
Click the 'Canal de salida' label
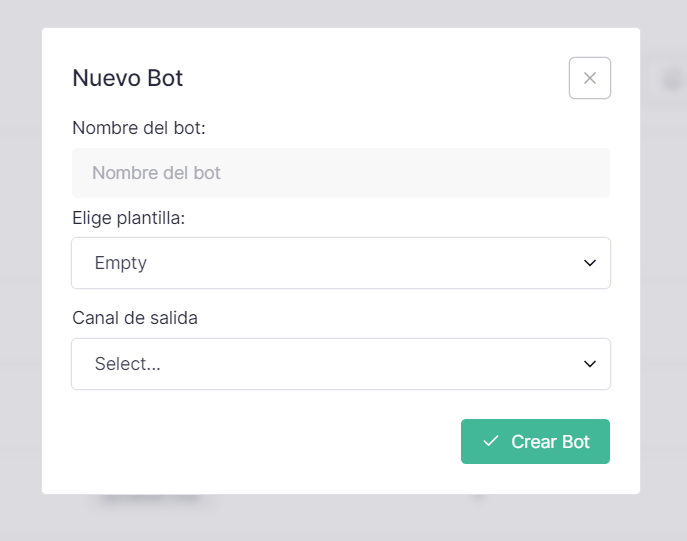[x=135, y=318]
